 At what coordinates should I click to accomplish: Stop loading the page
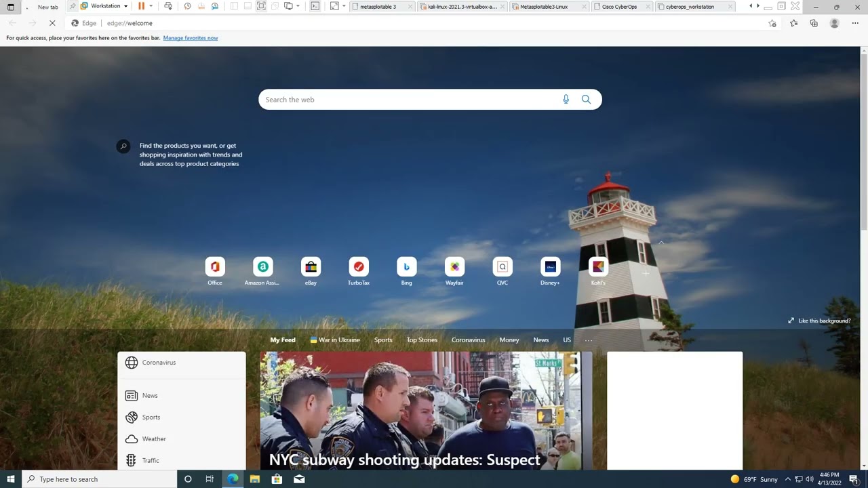point(52,23)
